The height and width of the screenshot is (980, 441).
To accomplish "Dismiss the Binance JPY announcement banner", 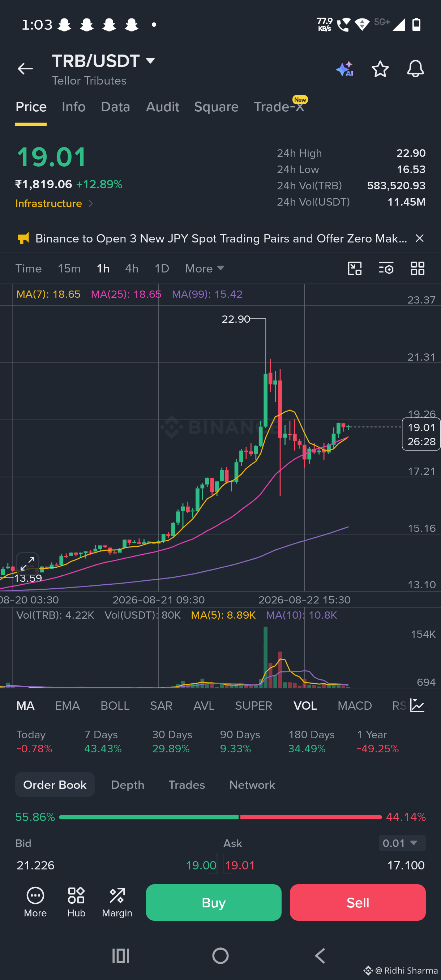I will coord(419,238).
